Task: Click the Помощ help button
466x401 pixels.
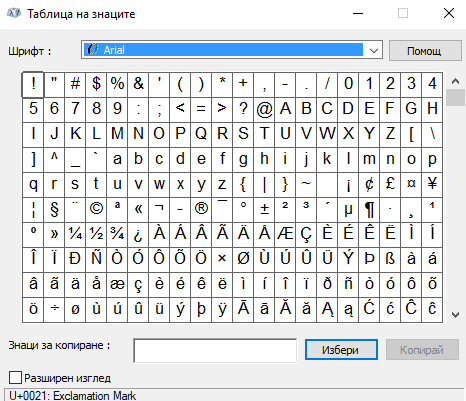Action: click(x=425, y=51)
